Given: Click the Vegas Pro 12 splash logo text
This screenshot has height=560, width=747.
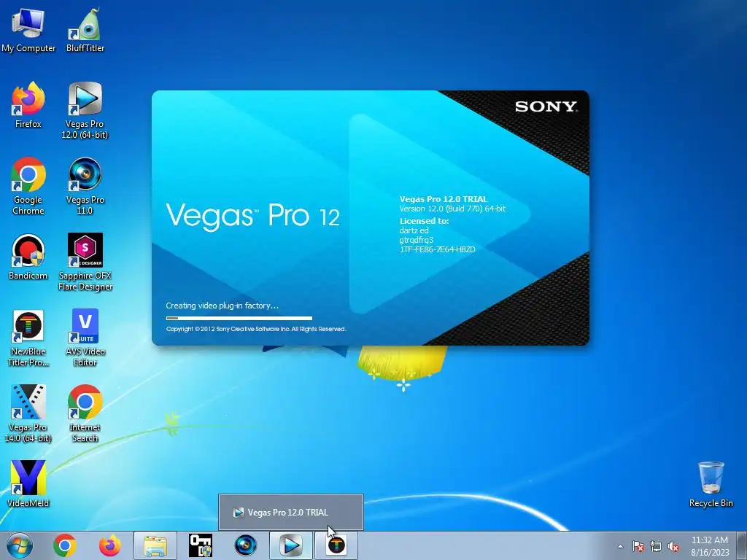Looking at the screenshot, I should 253,217.
